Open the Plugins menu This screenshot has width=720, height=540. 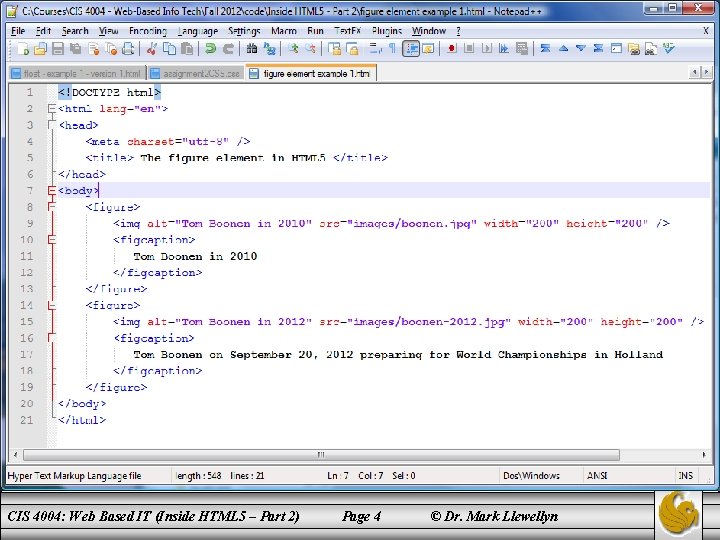tap(387, 31)
